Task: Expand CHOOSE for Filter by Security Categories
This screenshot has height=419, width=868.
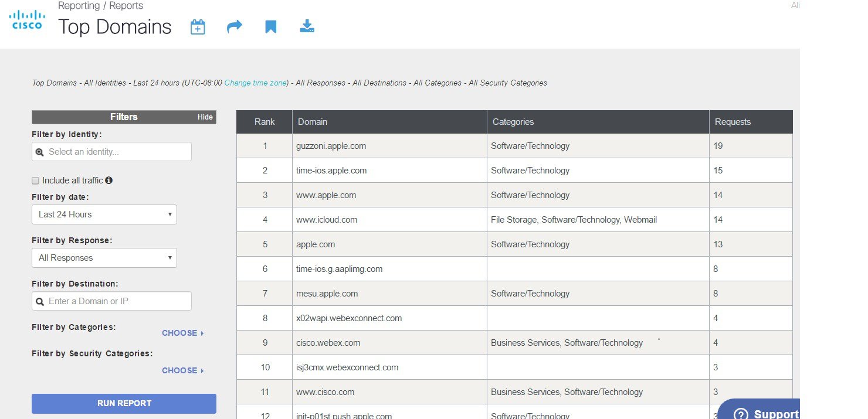Action: [x=183, y=370]
